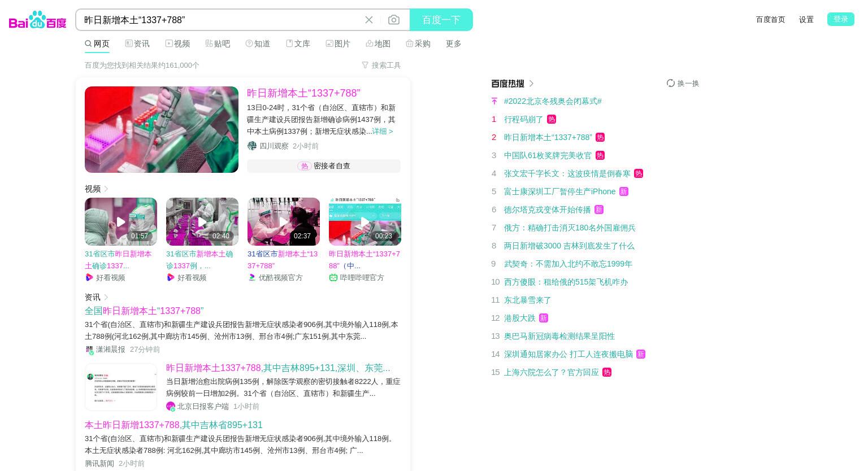Click the 北京日报客户端 source icon
This screenshot has width=868, height=471.
pyautogui.click(x=171, y=407)
